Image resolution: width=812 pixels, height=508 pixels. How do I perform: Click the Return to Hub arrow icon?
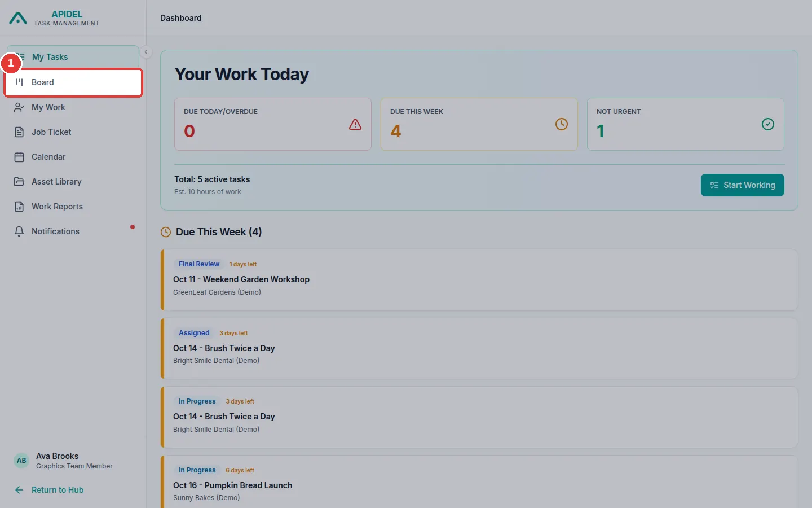click(19, 490)
